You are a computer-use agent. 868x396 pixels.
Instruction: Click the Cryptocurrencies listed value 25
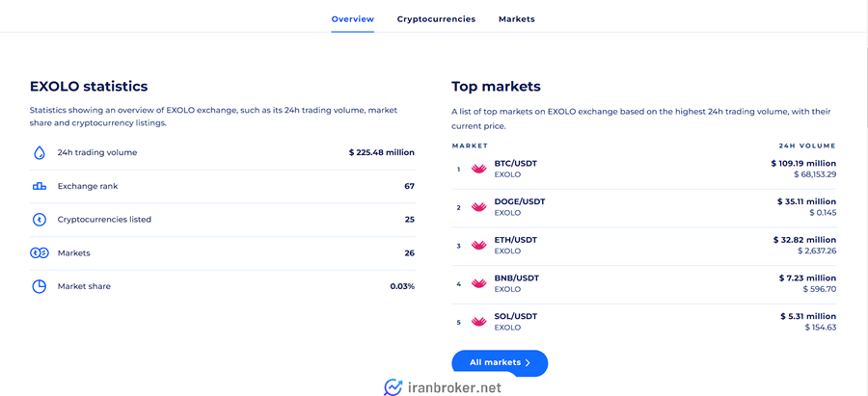pos(410,220)
